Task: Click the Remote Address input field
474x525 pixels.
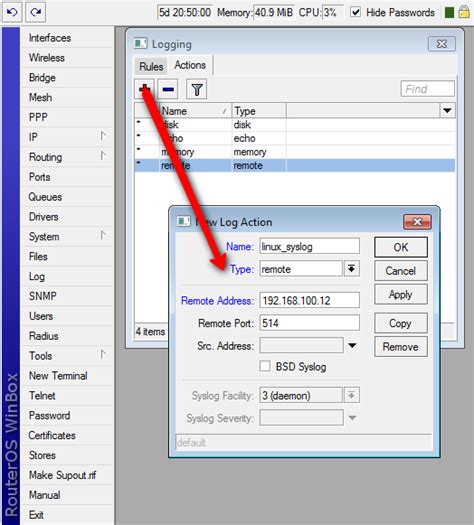Action: click(309, 300)
